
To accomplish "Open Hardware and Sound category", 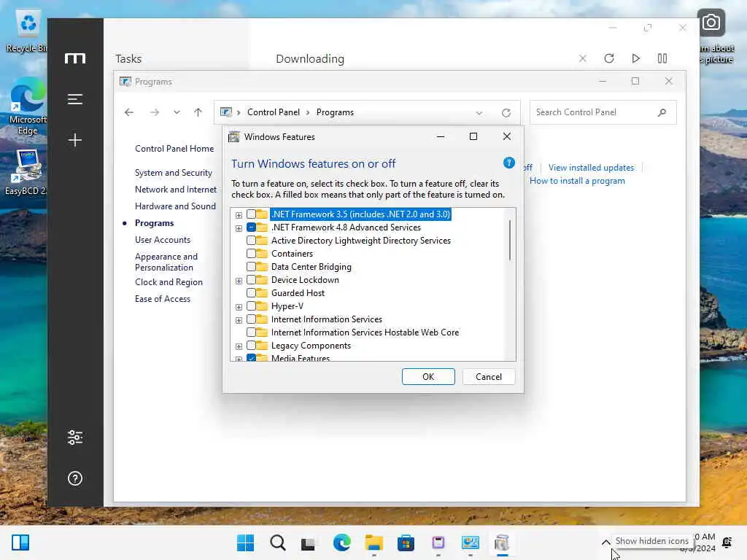I will 175,206.
